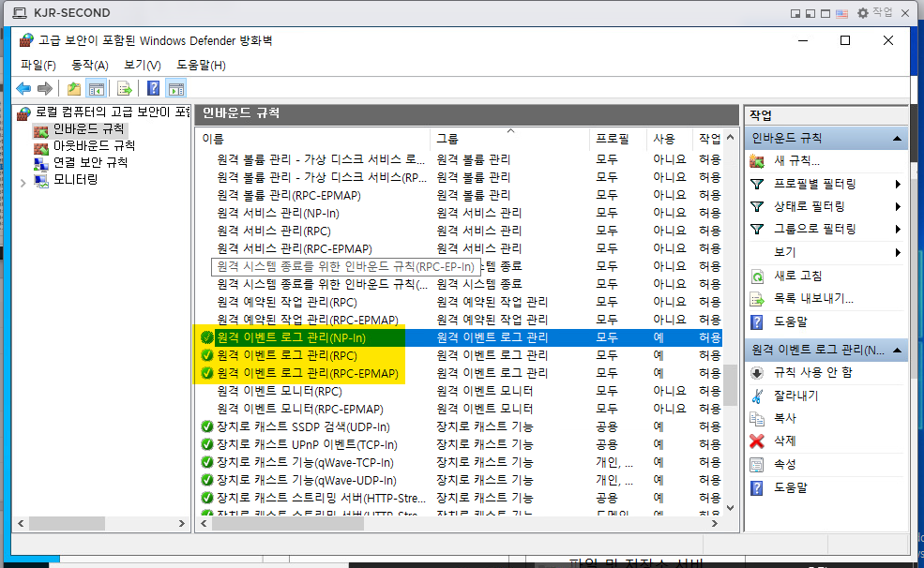This screenshot has width=924, height=568.
Task: Open the 보기(V) menu
Action: (143, 66)
